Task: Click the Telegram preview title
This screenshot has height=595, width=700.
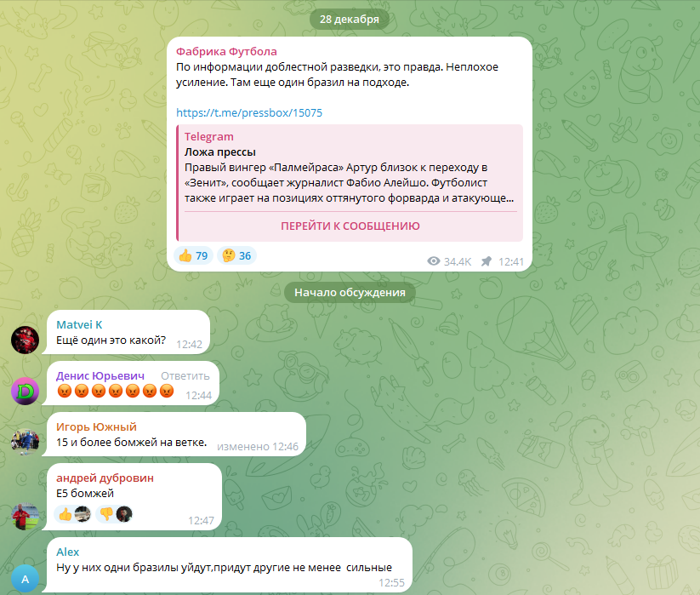Action: coord(209,136)
